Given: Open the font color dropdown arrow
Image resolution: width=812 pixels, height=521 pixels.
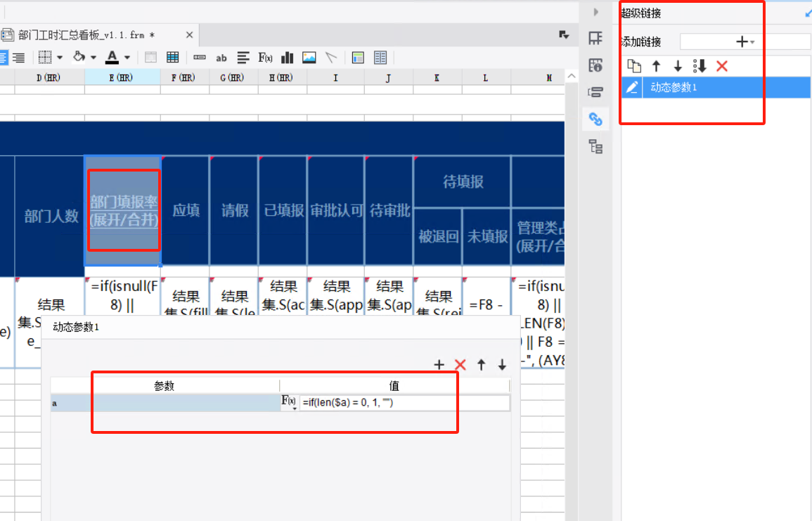Looking at the screenshot, I should coord(127,58).
